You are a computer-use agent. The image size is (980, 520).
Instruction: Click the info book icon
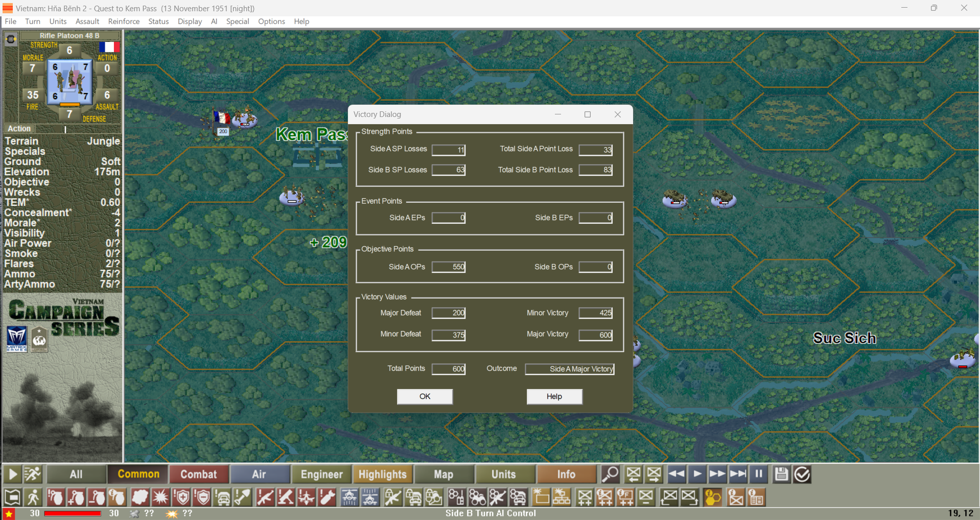click(756, 497)
